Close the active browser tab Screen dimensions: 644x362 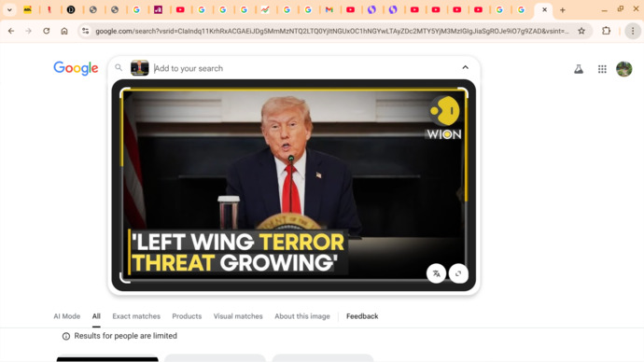click(x=545, y=10)
